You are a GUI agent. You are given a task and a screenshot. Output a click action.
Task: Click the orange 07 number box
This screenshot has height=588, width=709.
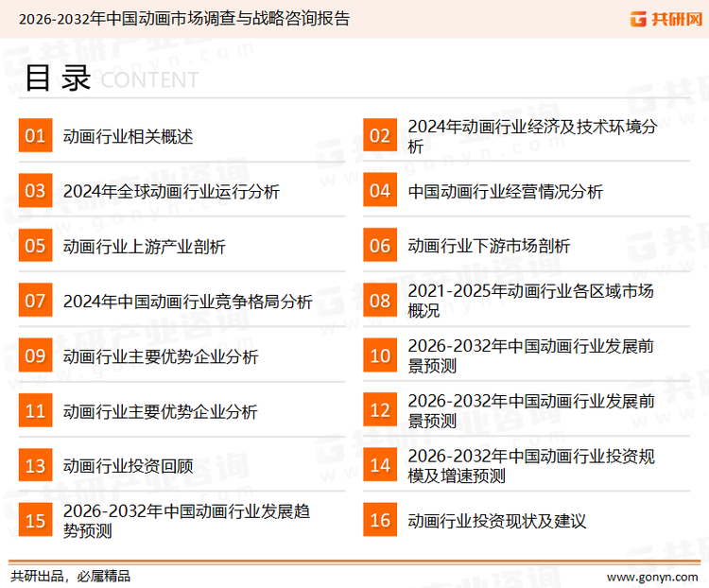[35, 301]
